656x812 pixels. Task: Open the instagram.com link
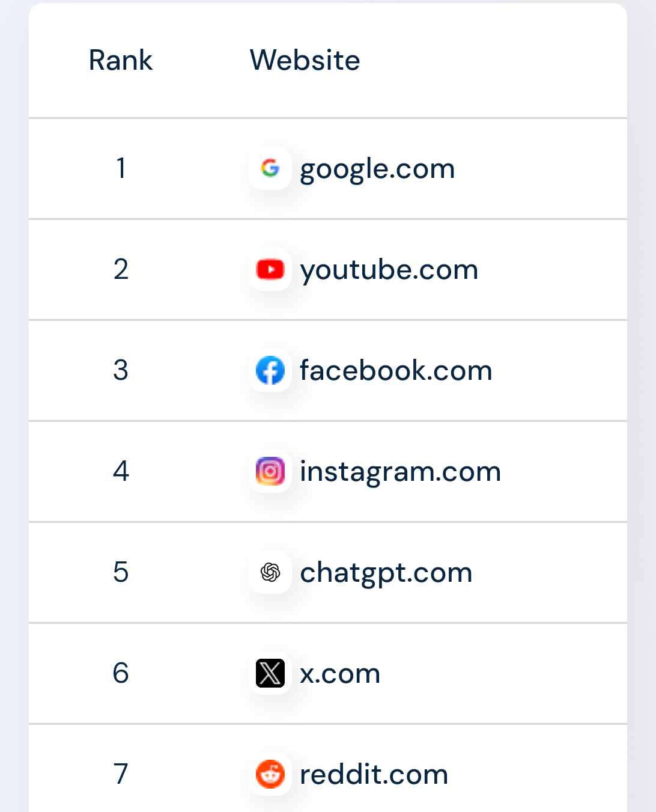[x=400, y=471]
